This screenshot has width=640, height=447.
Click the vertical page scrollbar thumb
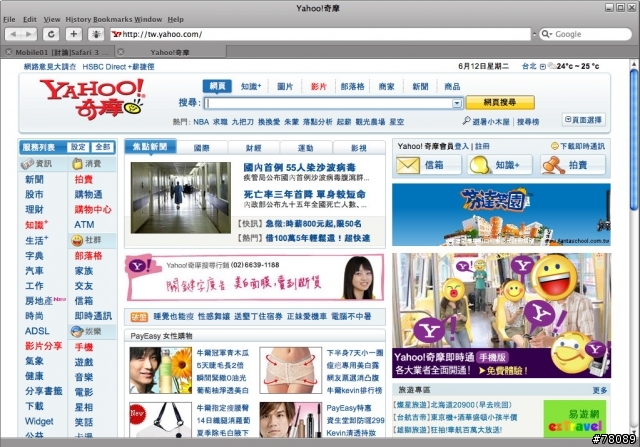(633, 140)
